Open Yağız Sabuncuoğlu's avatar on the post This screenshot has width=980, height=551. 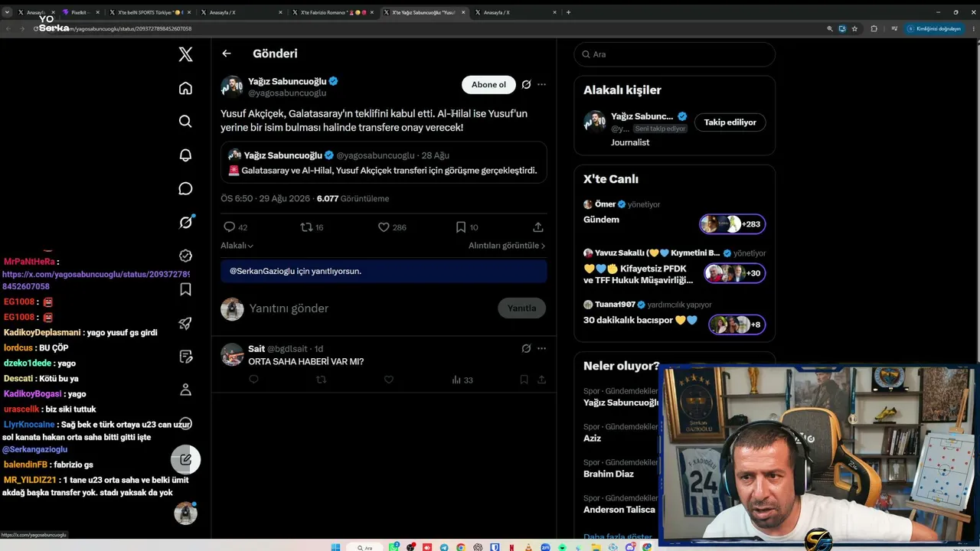232,86
